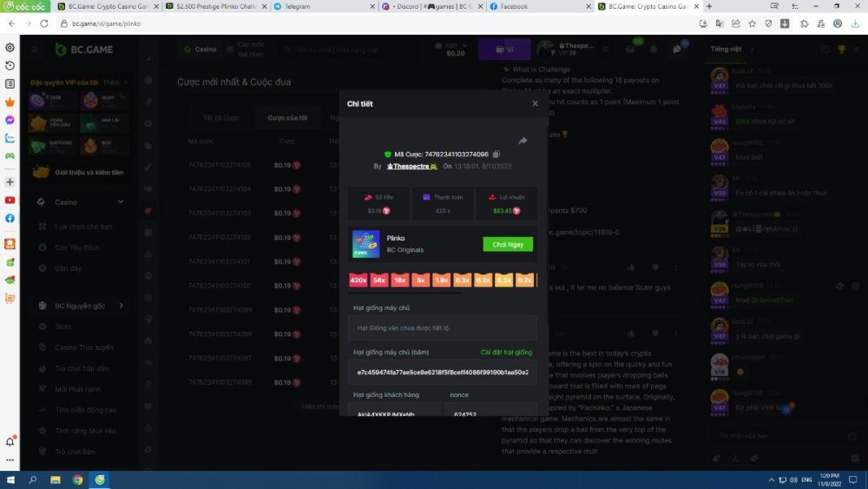Bookmark this page with the star icon
The width and height of the screenshot is (868, 489).
pos(752,23)
